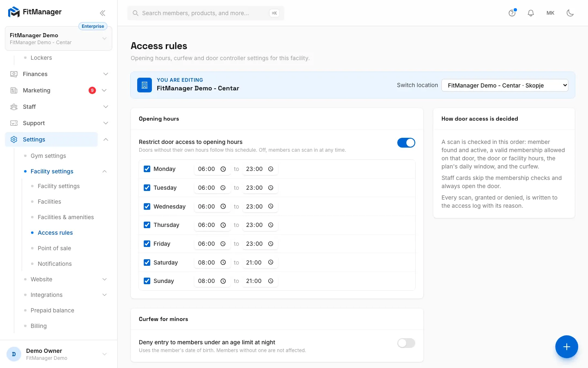Disable Restrict door access to opening hours

[x=406, y=143]
